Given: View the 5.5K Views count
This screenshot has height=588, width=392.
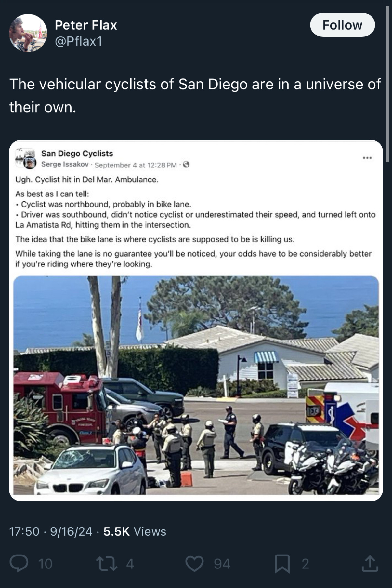Looking at the screenshot, I should (x=135, y=531).
